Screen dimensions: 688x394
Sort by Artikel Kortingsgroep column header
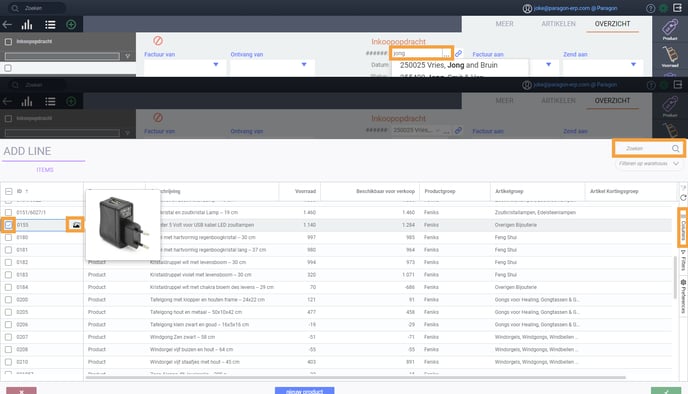[x=614, y=191]
